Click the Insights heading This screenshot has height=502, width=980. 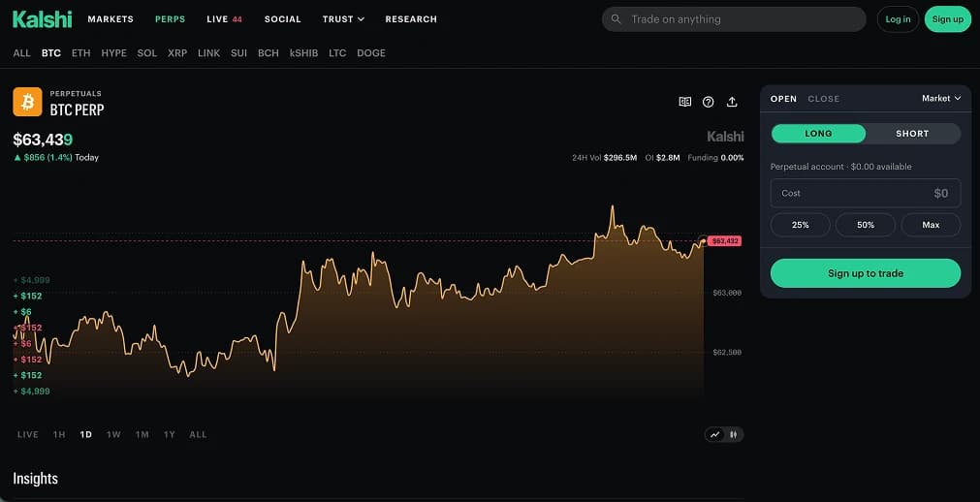[x=36, y=479]
